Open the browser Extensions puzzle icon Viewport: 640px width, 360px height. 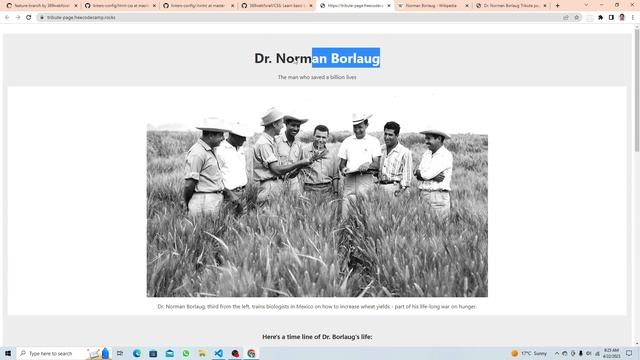click(x=600, y=18)
